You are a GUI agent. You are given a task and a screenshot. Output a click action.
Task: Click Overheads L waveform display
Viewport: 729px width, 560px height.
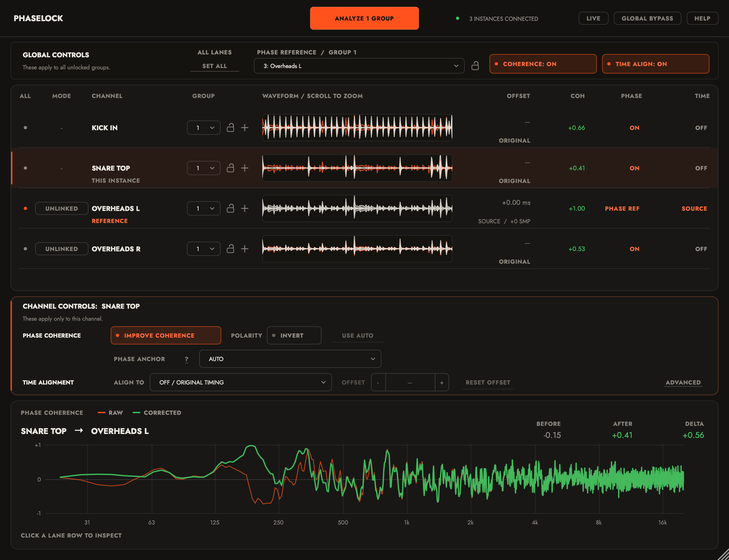pos(357,208)
